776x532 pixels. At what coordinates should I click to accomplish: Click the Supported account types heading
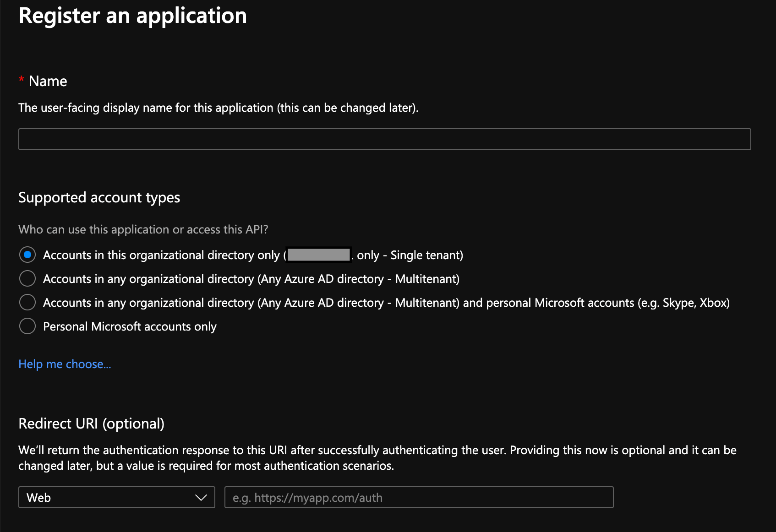click(99, 197)
